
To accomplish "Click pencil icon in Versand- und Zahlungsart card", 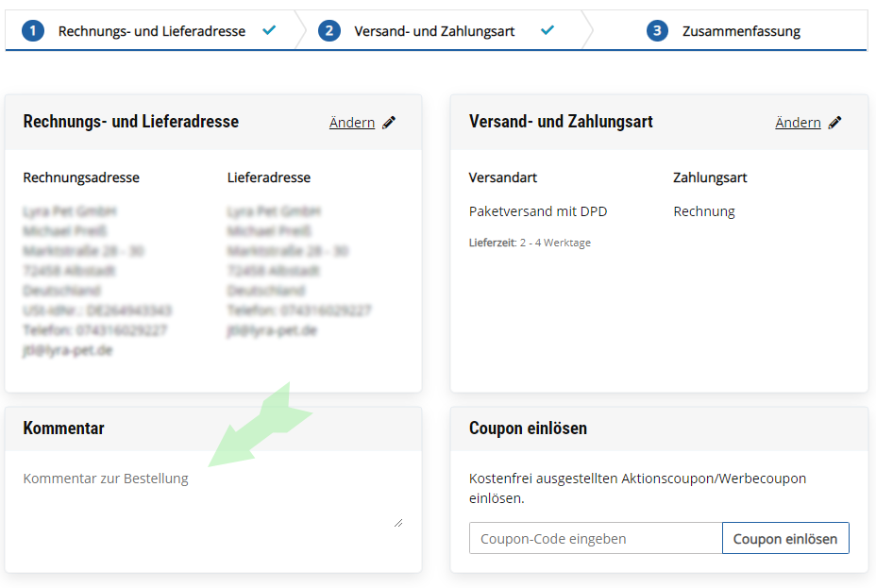I will 834,123.
